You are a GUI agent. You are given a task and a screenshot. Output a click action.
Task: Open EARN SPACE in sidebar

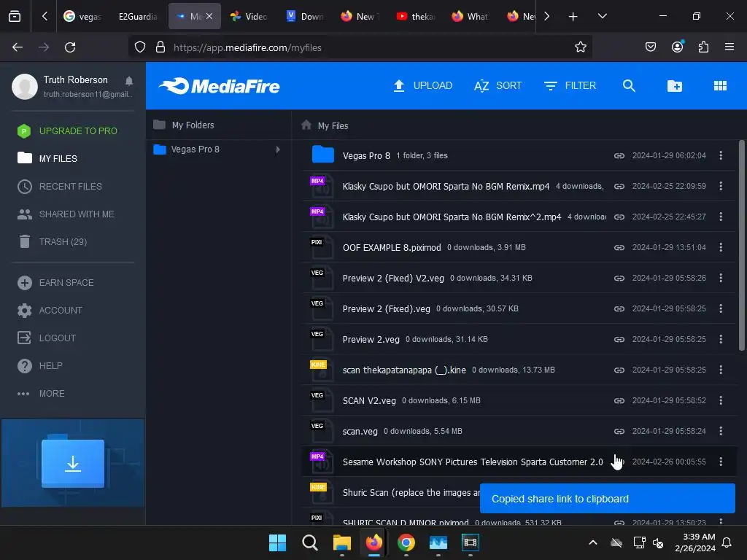(x=55, y=283)
